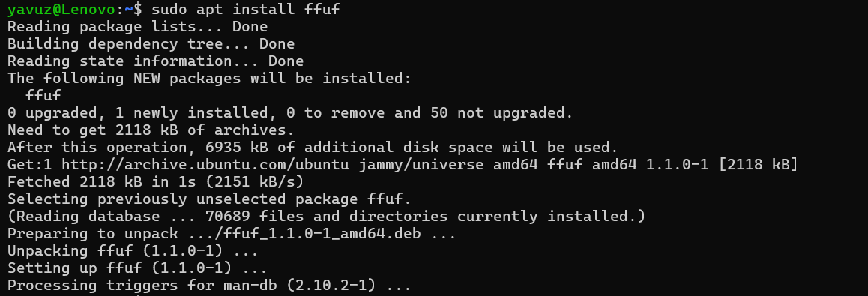The height and width of the screenshot is (296, 868).
Task: Click 'Setting up ffuf (1.1.0-1)' line
Action: (137, 268)
